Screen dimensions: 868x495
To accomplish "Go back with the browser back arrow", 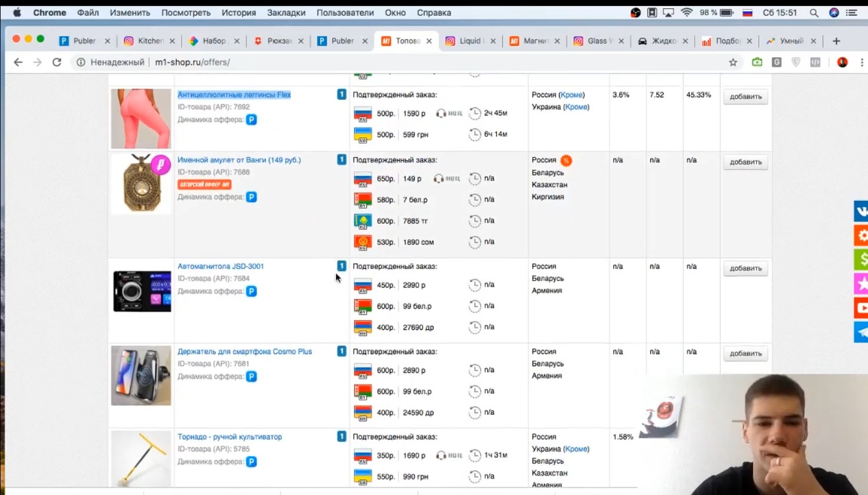I will [x=18, y=62].
